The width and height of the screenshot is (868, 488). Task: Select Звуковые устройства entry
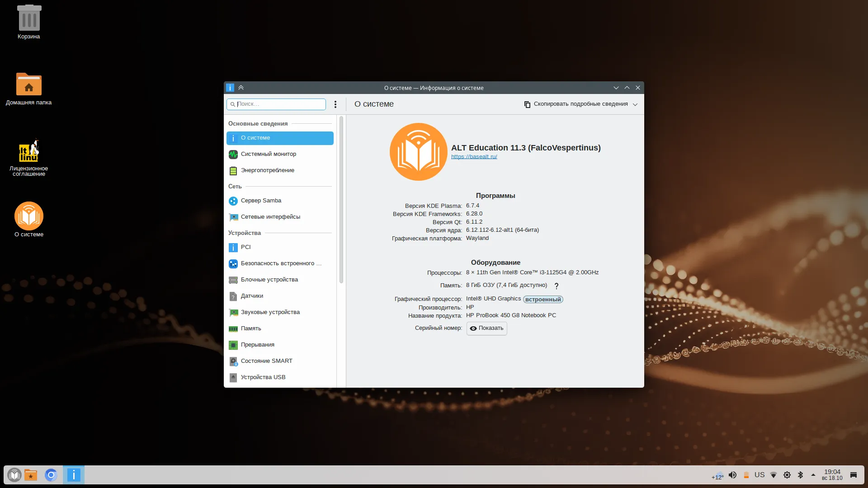pos(280,312)
